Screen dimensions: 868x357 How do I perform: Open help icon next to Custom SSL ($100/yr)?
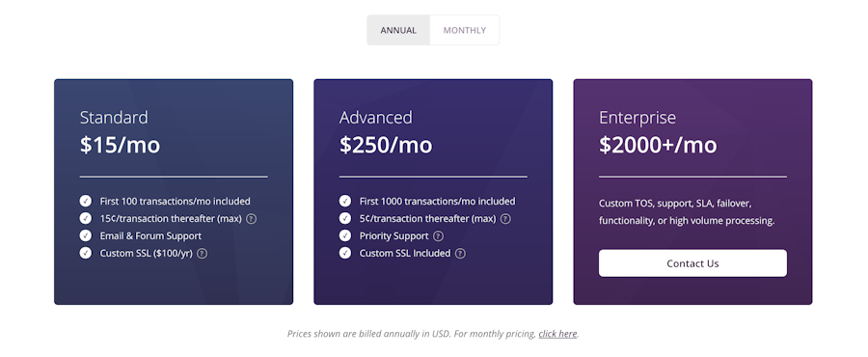[203, 254]
